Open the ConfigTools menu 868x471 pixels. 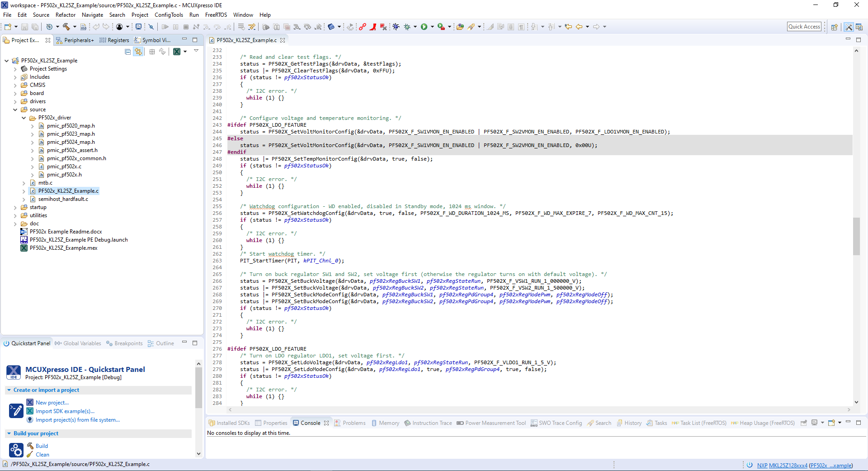169,15
